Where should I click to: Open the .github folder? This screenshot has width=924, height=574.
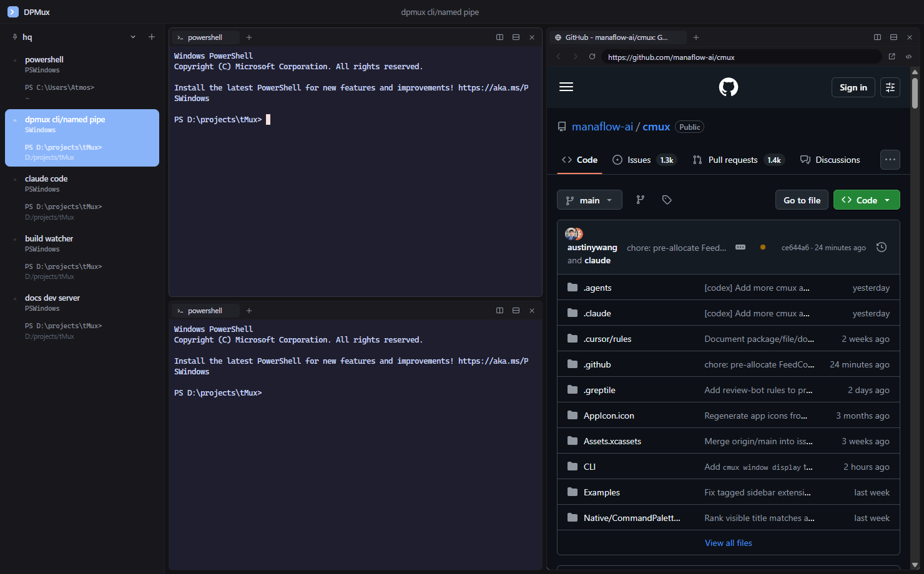[x=597, y=364]
